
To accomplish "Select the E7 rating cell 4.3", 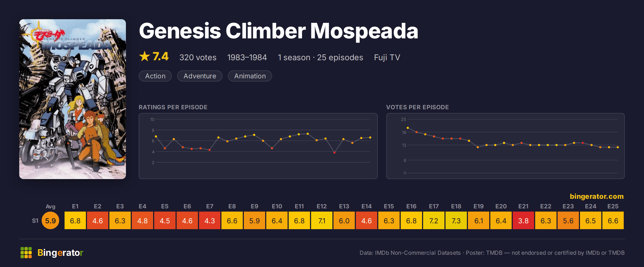I will click(x=210, y=221).
